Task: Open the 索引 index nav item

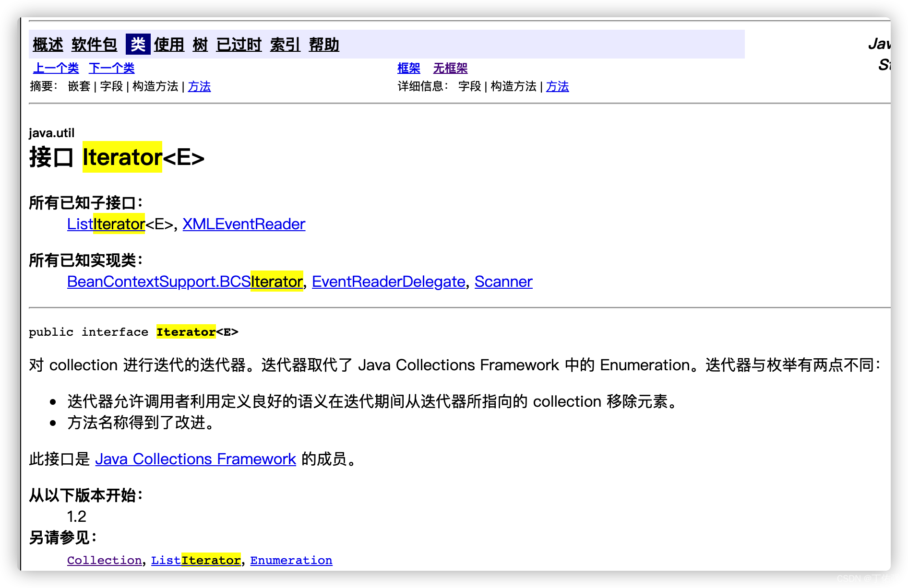Action: pyautogui.click(x=285, y=45)
